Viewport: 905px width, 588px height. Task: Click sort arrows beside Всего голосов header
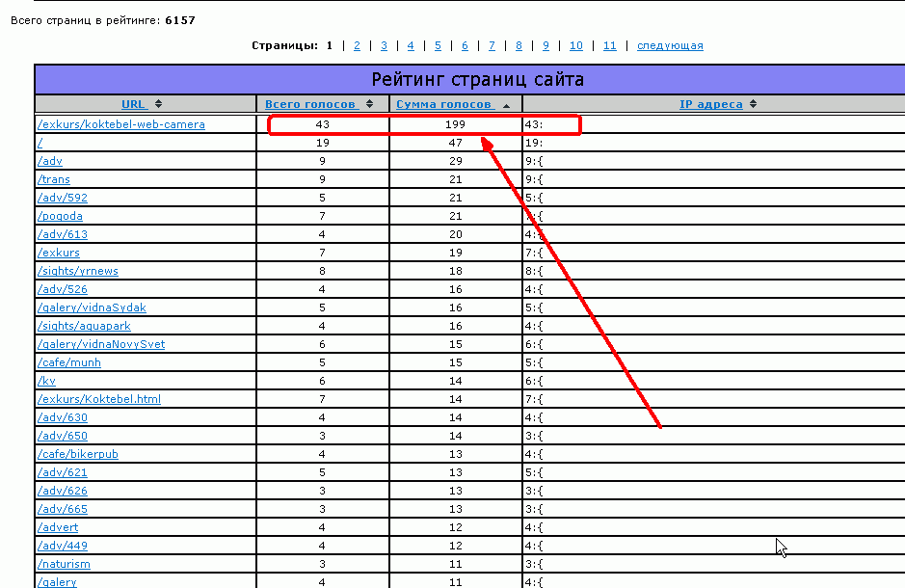pos(369,104)
